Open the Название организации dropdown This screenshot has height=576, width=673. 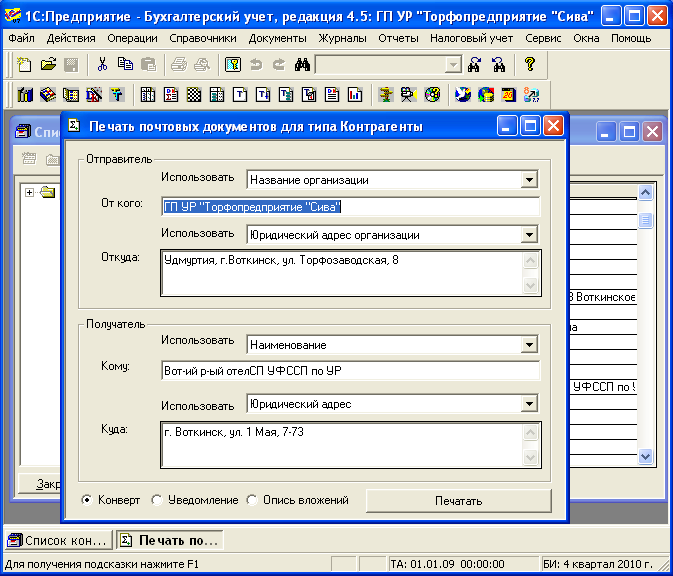[529, 180]
